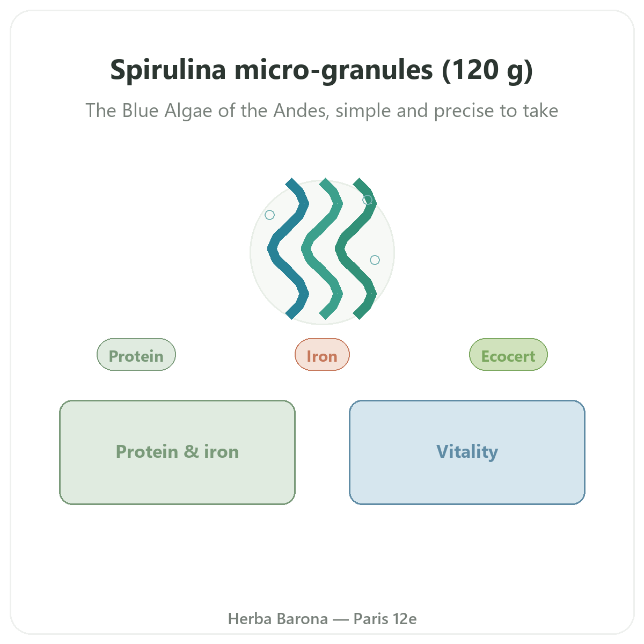Click the small bubble left of the strands
The image size is (644, 644).
click(270, 215)
